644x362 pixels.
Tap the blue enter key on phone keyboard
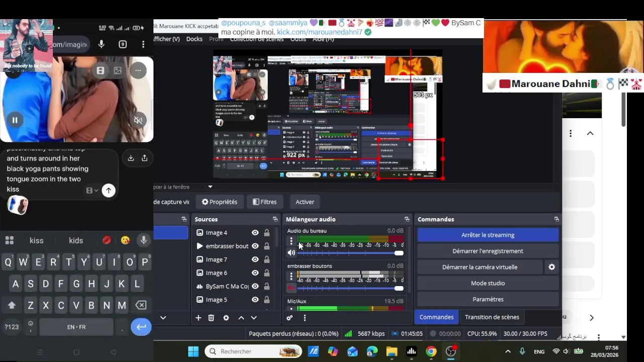(141, 327)
